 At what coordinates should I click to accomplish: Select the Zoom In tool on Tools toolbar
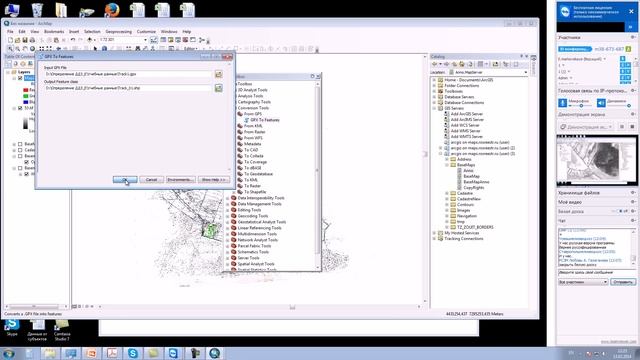click(x=11, y=49)
